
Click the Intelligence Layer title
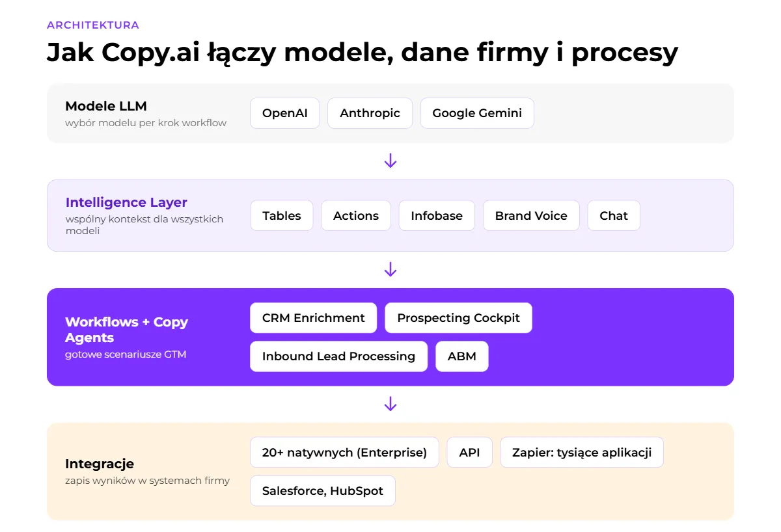(x=126, y=202)
